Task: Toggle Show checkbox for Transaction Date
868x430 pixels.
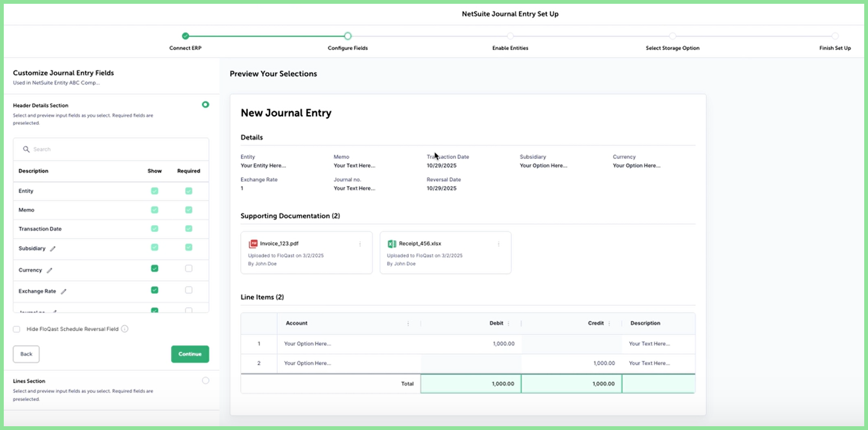Action: coord(154,229)
